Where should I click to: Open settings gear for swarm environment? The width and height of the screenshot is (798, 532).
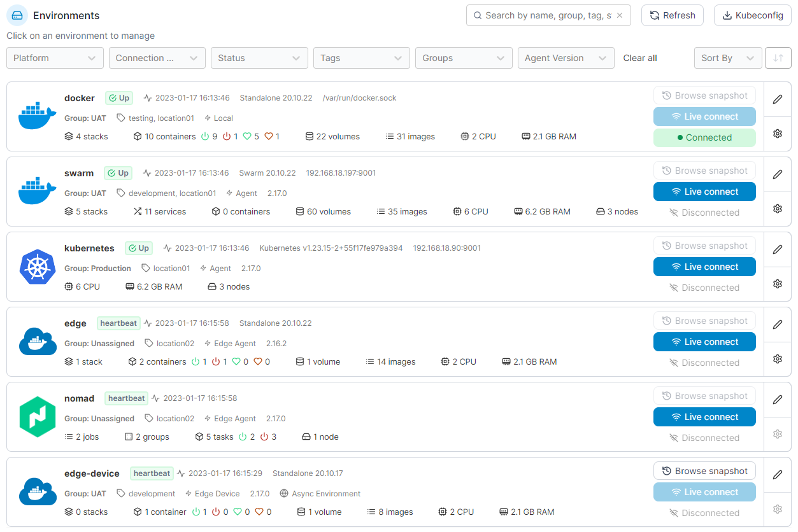pos(777,209)
